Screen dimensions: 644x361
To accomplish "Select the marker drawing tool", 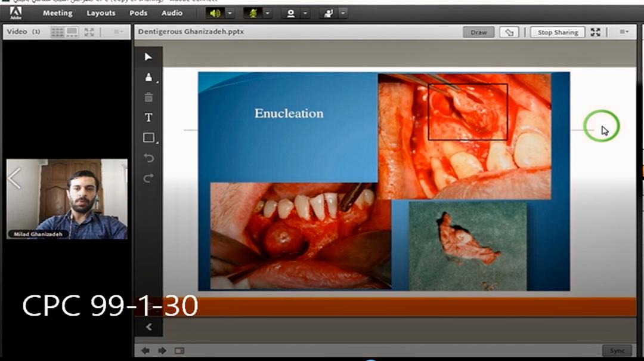I will click(148, 77).
